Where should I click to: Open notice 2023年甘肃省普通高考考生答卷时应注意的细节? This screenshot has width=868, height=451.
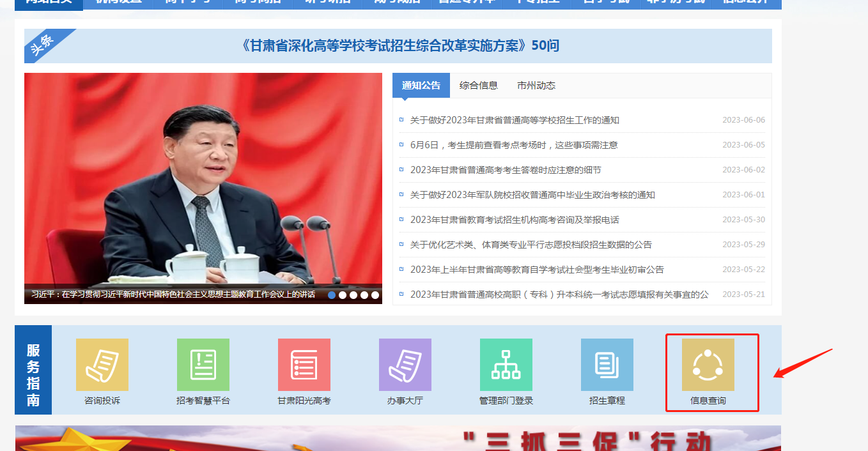coord(506,170)
